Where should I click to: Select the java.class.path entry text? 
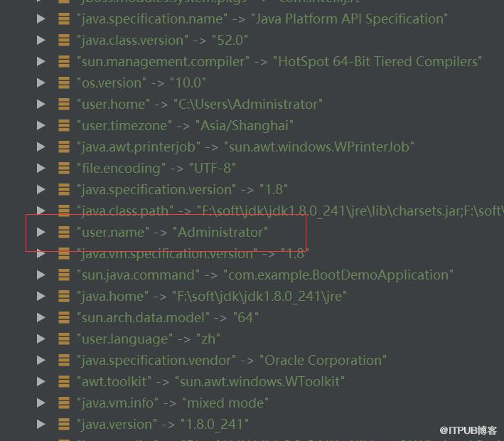tap(290, 211)
